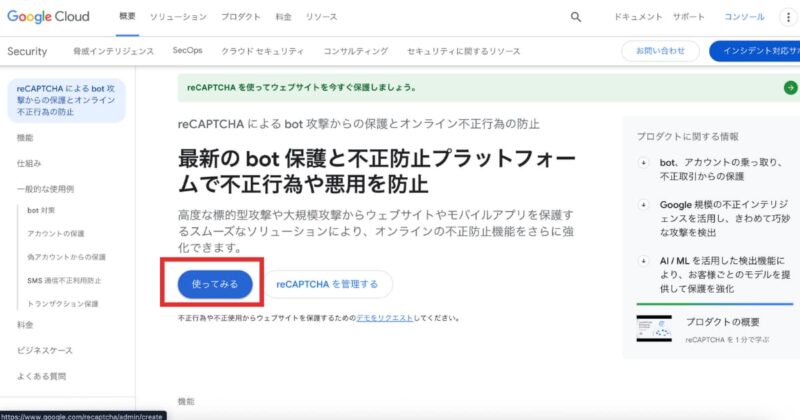Jump to 仕組み in sidebar
This screenshot has width=800, height=420.
click(x=29, y=163)
